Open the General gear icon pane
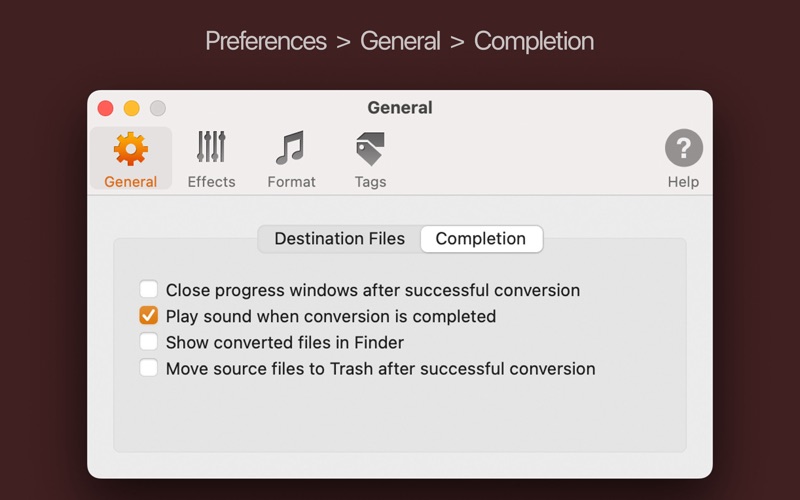The height and width of the screenshot is (500, 800). point(131,149)
